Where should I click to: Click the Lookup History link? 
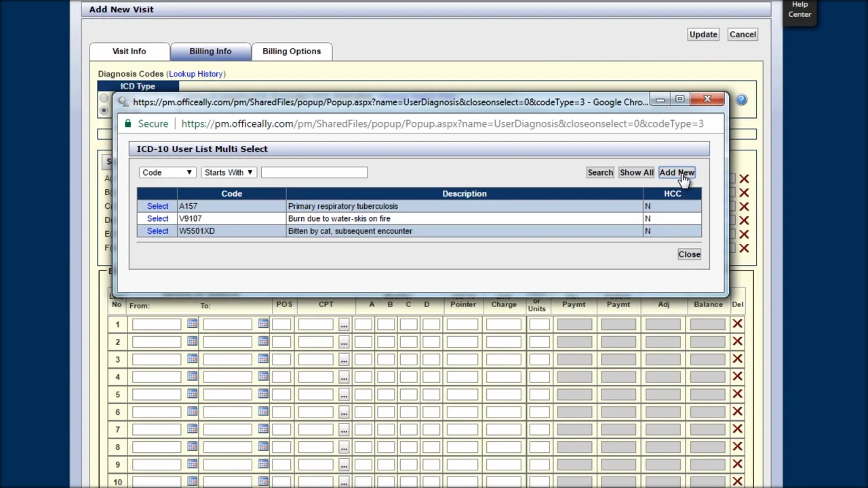coord(196,74)
